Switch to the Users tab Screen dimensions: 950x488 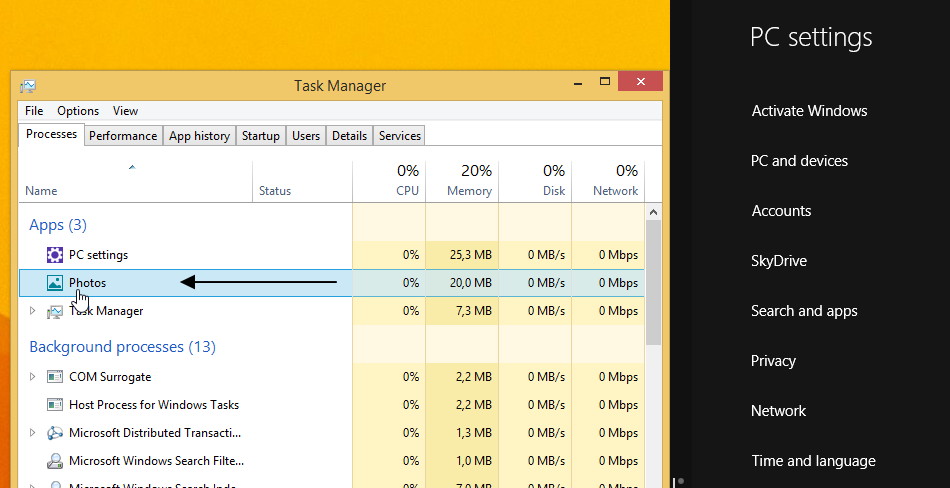point(306,136)
